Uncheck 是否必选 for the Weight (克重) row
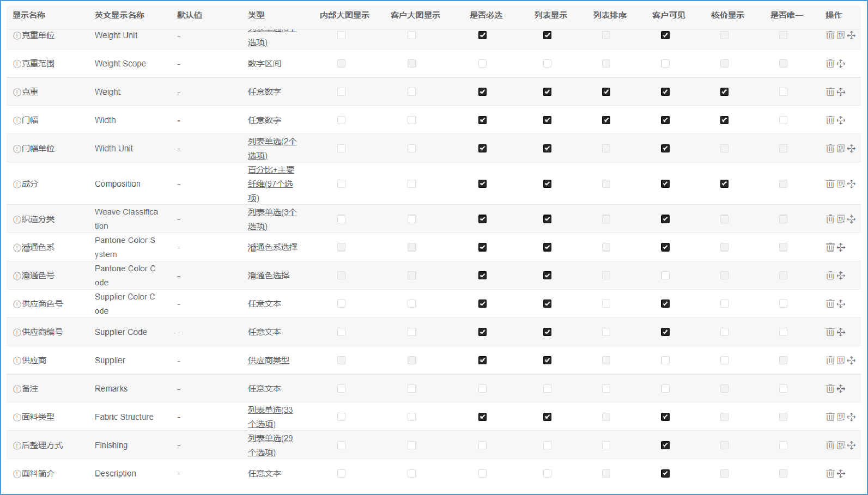 pos(482,92)
